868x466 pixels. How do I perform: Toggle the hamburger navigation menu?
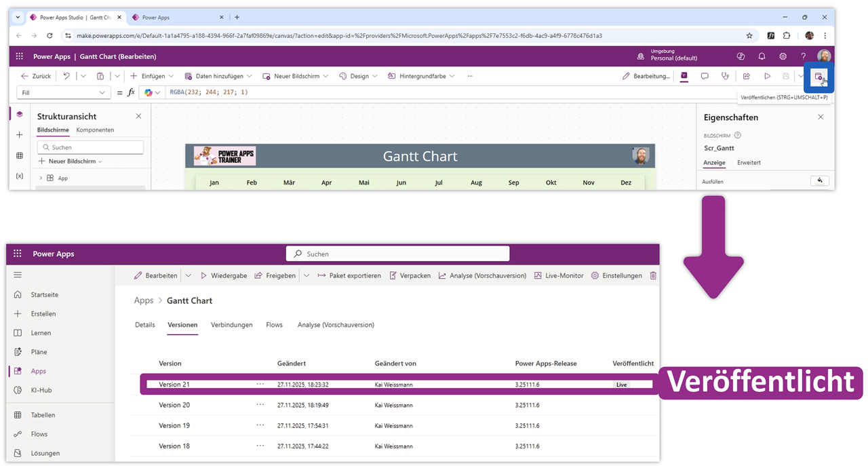point(18,275)
